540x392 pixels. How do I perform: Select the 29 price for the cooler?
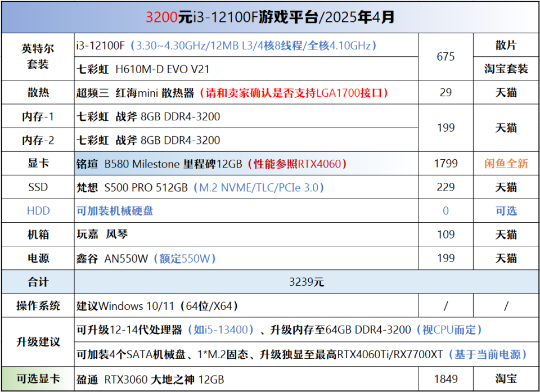tap(445, 93)
